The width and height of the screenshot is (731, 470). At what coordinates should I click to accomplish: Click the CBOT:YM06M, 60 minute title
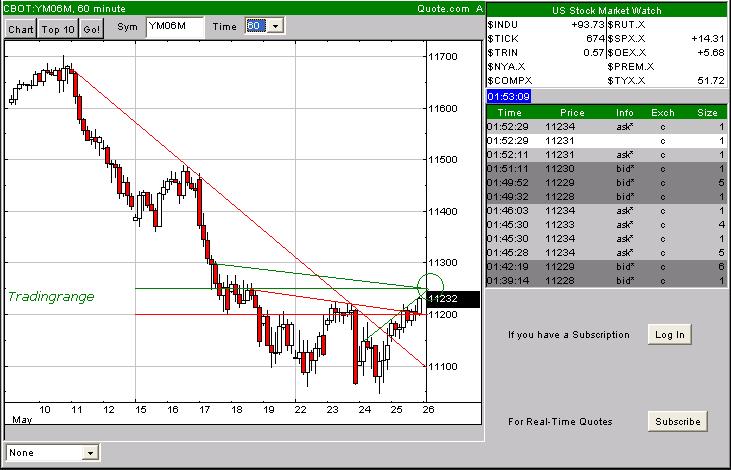(x=64, y=8)
